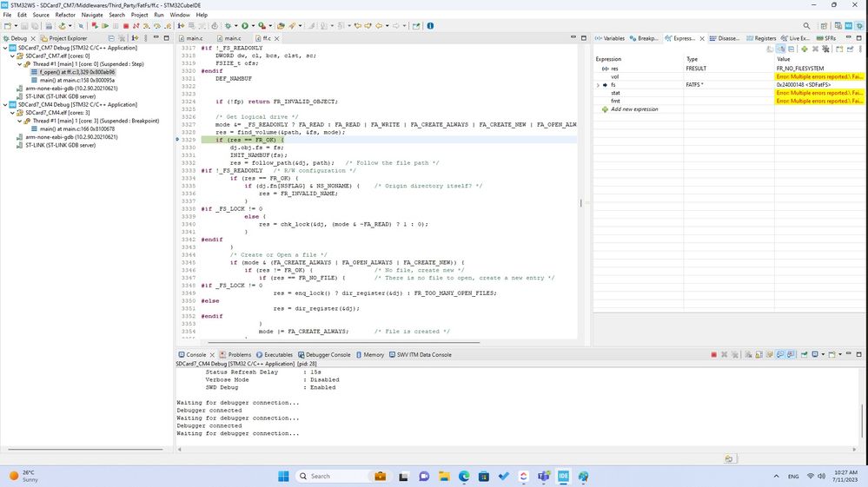
Task: Click Remove all expressions icon
Action: (x=825, y=49)
